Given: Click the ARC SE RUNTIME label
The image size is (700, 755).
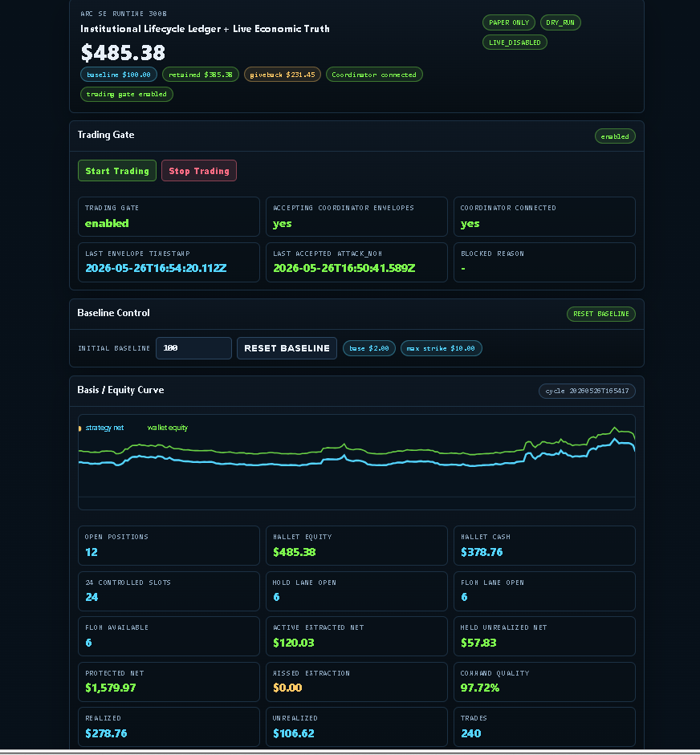Looking at the screenshot, I should (x=124, y=14).
